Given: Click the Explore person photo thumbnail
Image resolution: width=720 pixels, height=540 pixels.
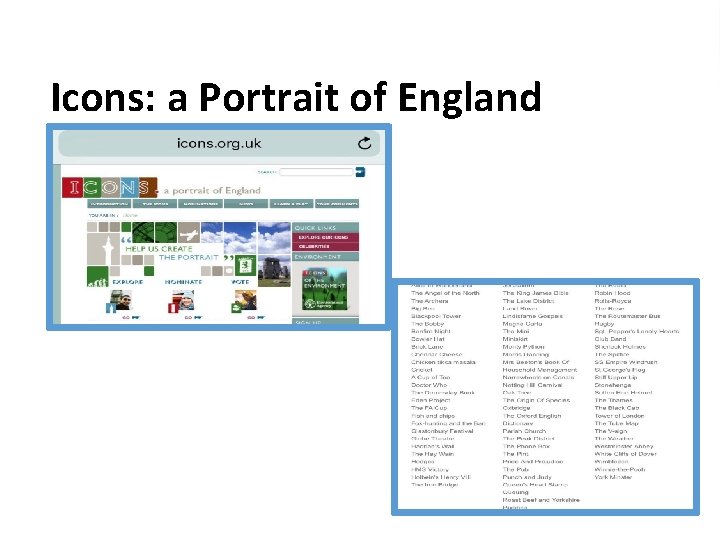Looking at the screenshot, I should tap(121, 300).
